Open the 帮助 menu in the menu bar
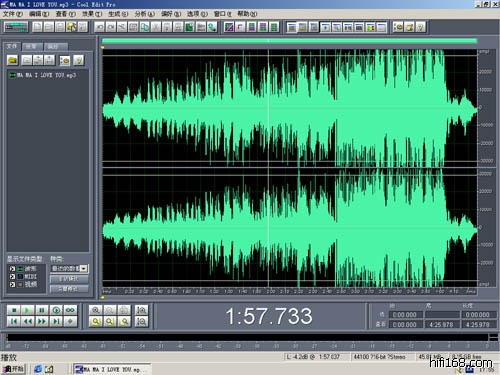The image size is (500, 375). pos(247,14)
